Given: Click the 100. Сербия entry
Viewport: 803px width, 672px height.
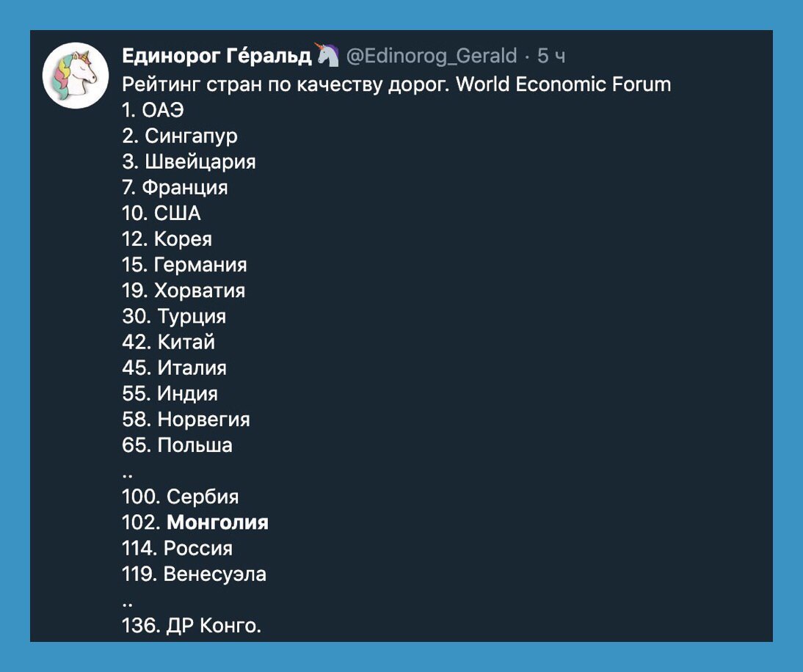Looking at the screenshot, I should coord(181,497).
